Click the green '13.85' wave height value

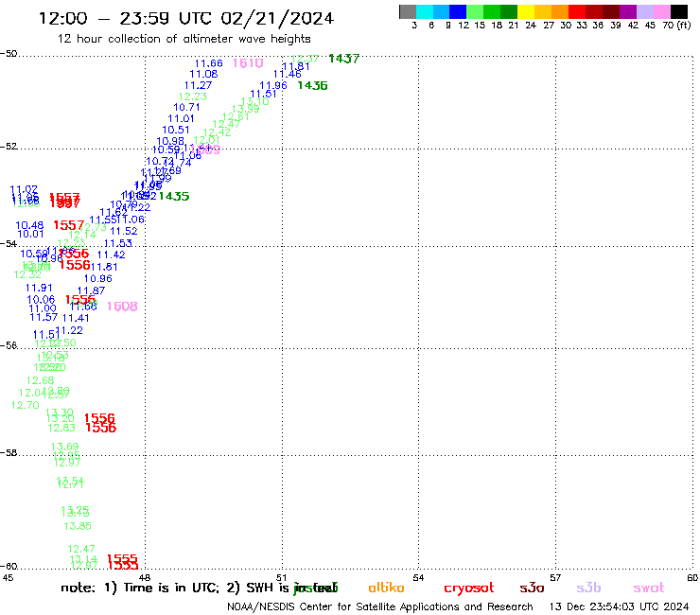tap(78, 526)
